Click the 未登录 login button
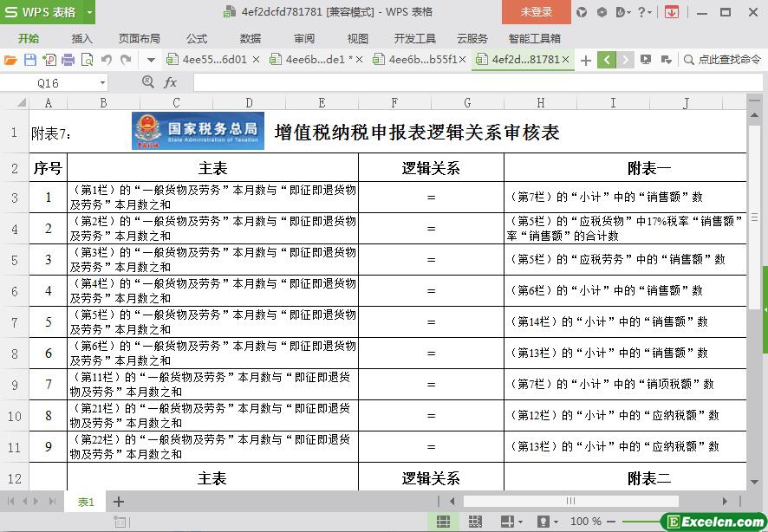This screenshot has height=532, width=768. (x=536, y=12)
